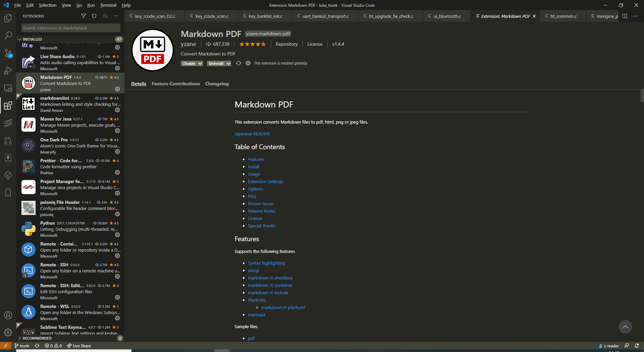This screenshot has width=644, height=352.
Task: Open the Japanese README link
Action: [252, 134]
